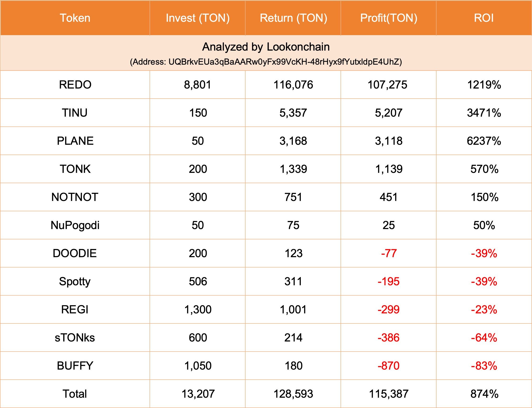
Task: Select the NuPogodi token cell
Action: [75, 225]
